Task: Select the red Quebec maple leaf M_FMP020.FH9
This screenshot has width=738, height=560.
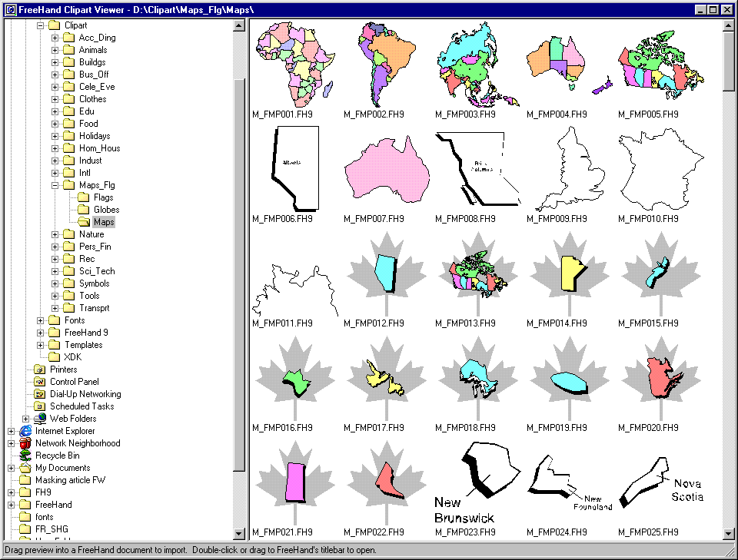Action: click(x=661, y=378)
